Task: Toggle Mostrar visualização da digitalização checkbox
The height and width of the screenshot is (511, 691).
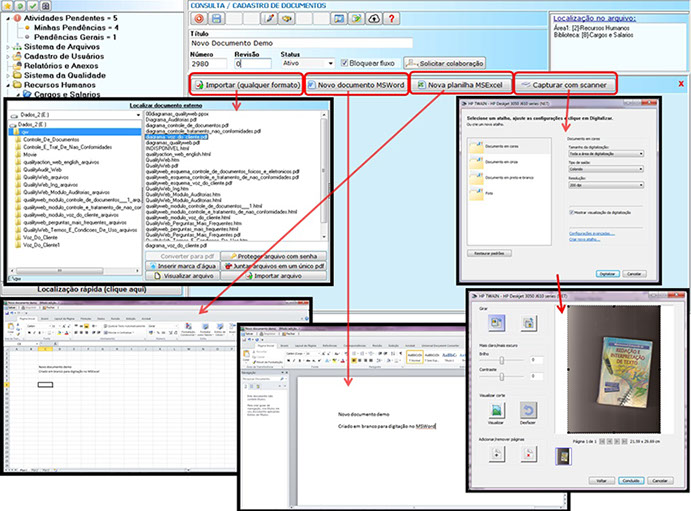Action: click(570, 213)
